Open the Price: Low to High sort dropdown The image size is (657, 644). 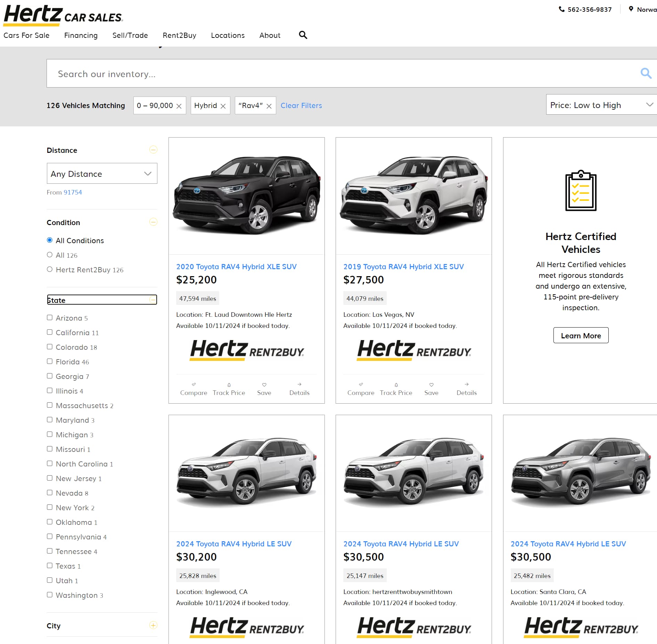[x=601, y=105]
